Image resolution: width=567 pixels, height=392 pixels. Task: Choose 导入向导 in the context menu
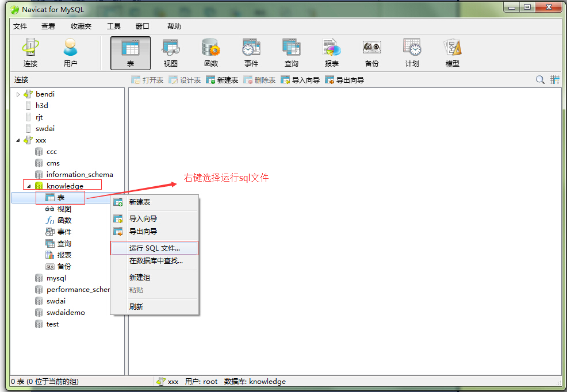[x=155, y=218]
